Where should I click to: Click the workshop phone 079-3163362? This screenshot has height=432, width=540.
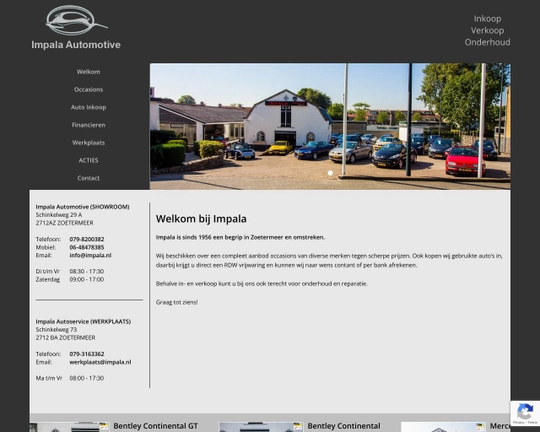87,354
